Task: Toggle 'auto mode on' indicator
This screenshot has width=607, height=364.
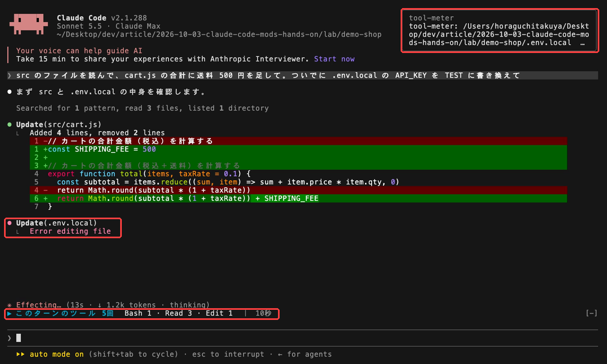Action: 57,354
